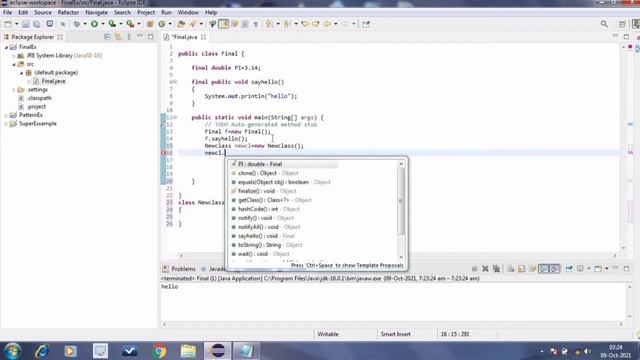This screenshot has width=640, height=360.
Task: Open the dropdown arrow next to Run
Action: pyautogui.click(x=103, y=24)
